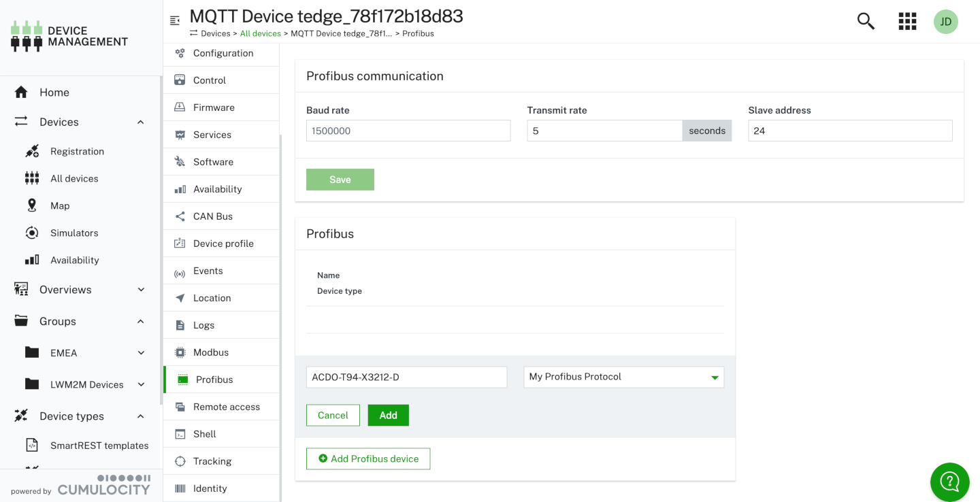Expand the LWM2M Devices group

(141, 384)
